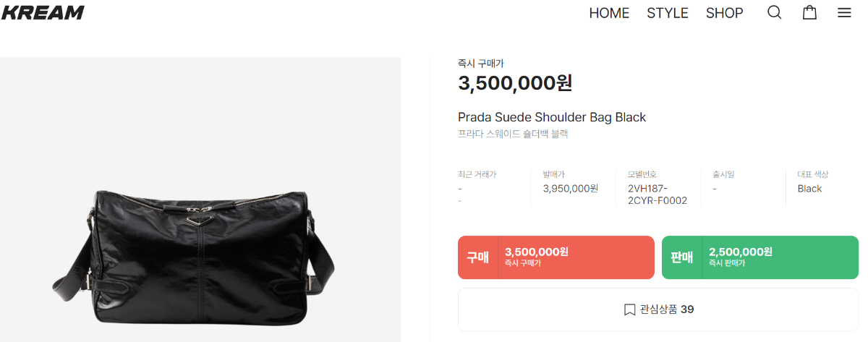Click the green 판매 sell button
Screen dimensions: 868x342
click(760, 257)
